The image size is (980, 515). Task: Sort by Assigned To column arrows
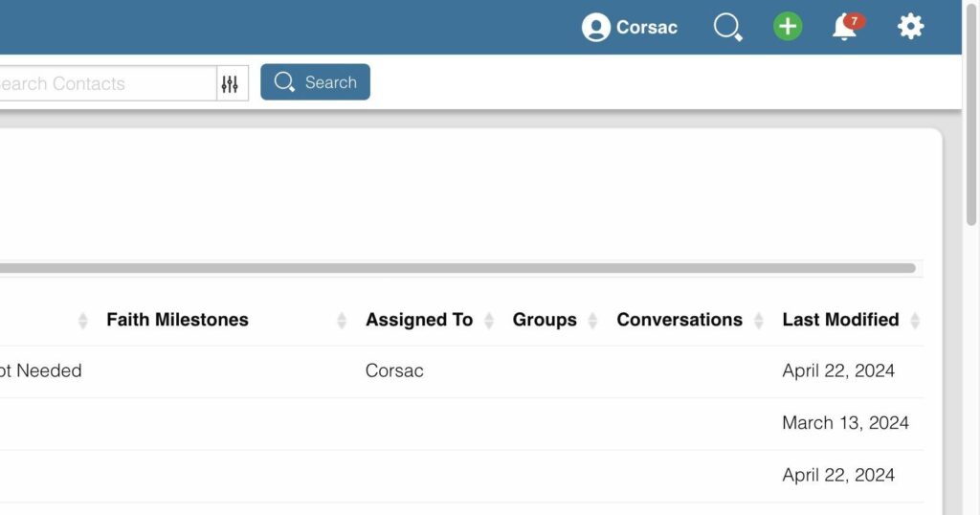click(489, 321)
